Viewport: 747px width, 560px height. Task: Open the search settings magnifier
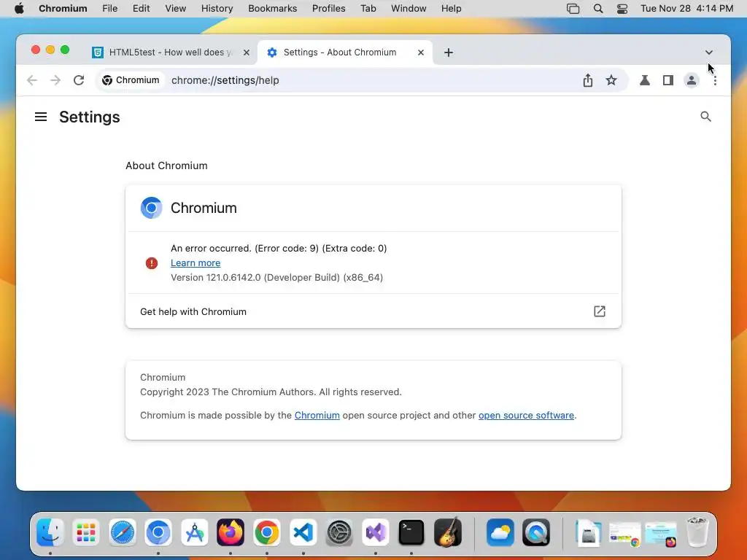click(x=705, y=117)
